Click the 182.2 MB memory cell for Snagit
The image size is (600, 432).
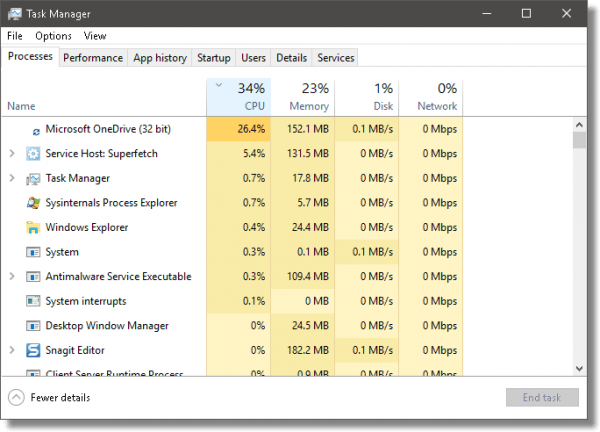point(303,350)
